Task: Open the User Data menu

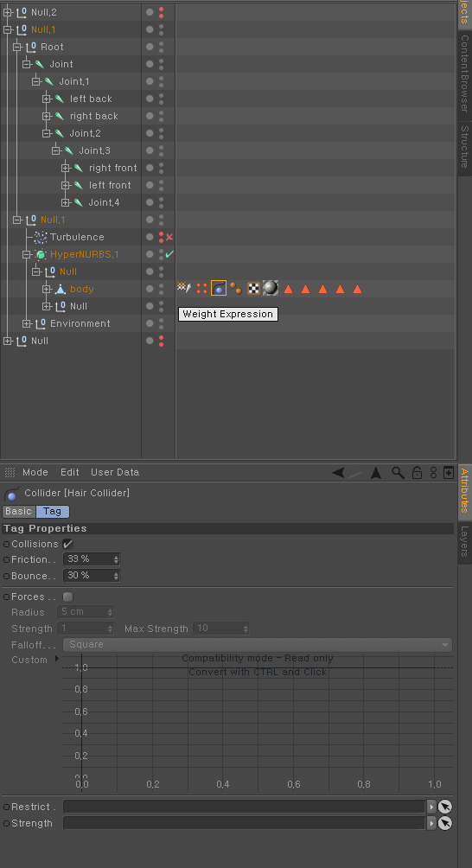Action: coord(115,473)
